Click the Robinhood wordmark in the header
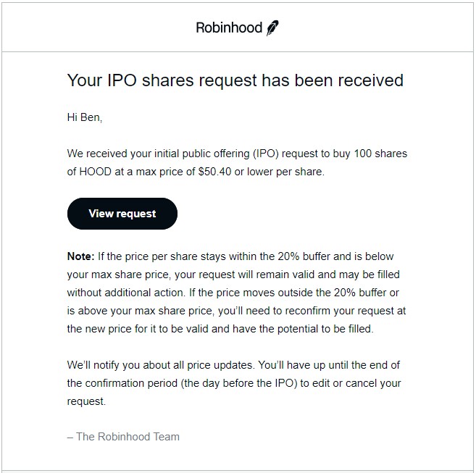This screenshot has width=476, height=473. coord(229,28)
